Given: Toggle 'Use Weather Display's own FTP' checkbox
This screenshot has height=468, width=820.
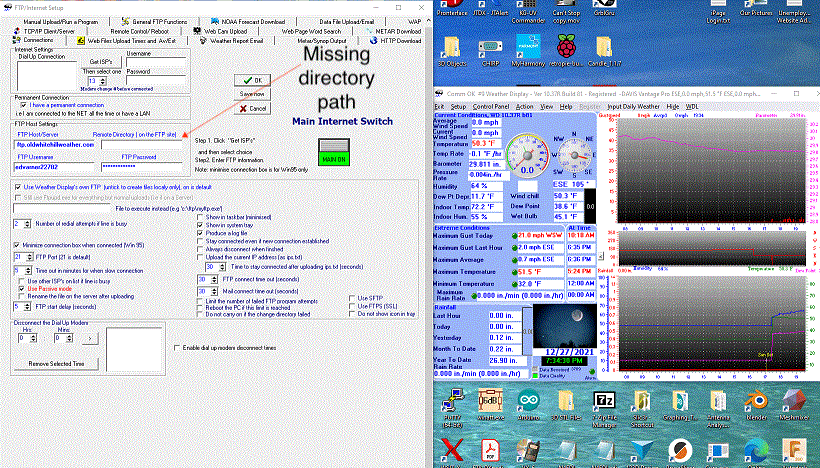Looking at the screenshot, I should click(18, 187).
